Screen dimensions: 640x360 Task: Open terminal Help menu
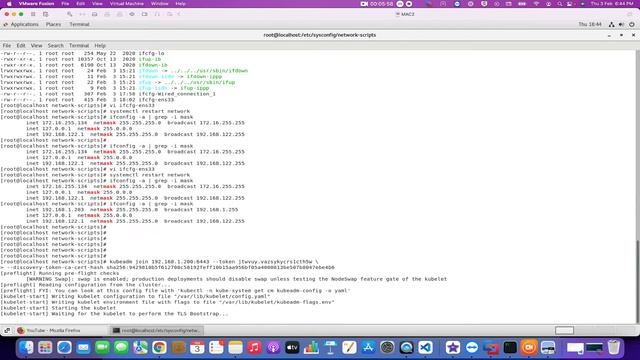click(100, 46)
